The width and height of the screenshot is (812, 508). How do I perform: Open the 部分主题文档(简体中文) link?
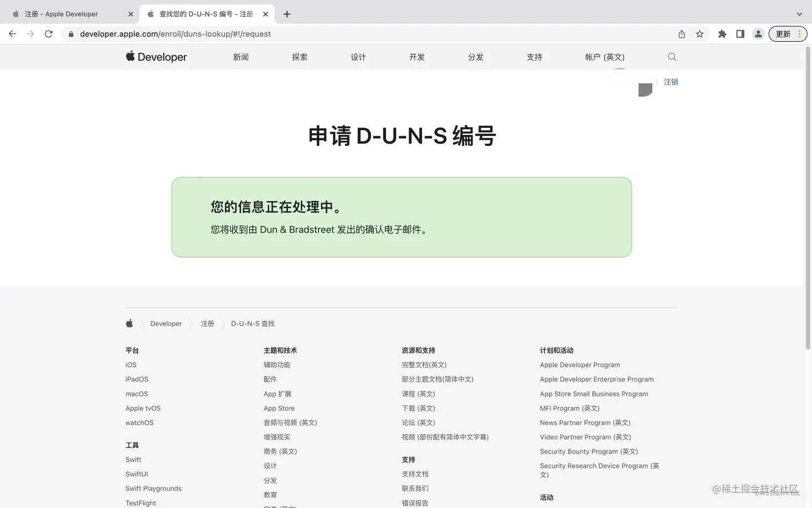(438, 380)
